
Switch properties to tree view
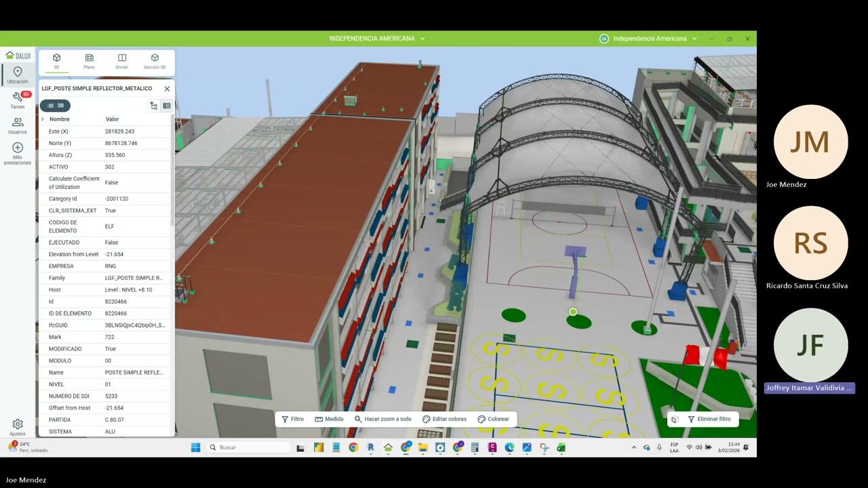pos(154,106)
